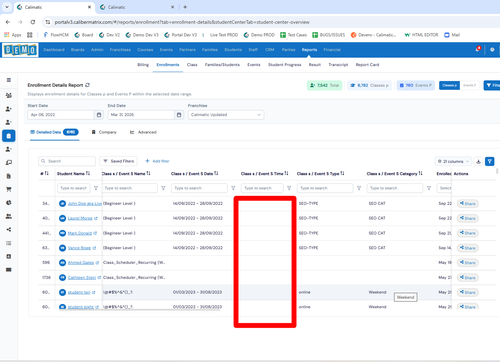Open the Start Date calendar icon
The image size is (500, 362).
point(99,115)
